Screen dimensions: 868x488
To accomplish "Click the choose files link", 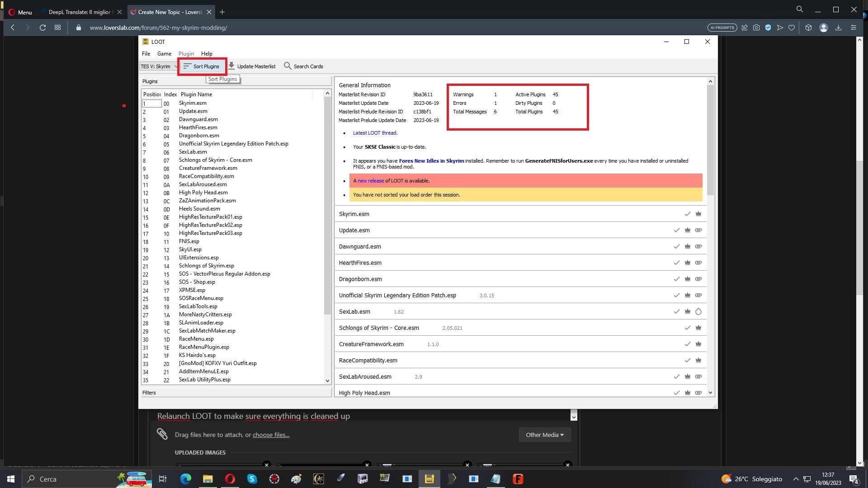I will point(271,435).
